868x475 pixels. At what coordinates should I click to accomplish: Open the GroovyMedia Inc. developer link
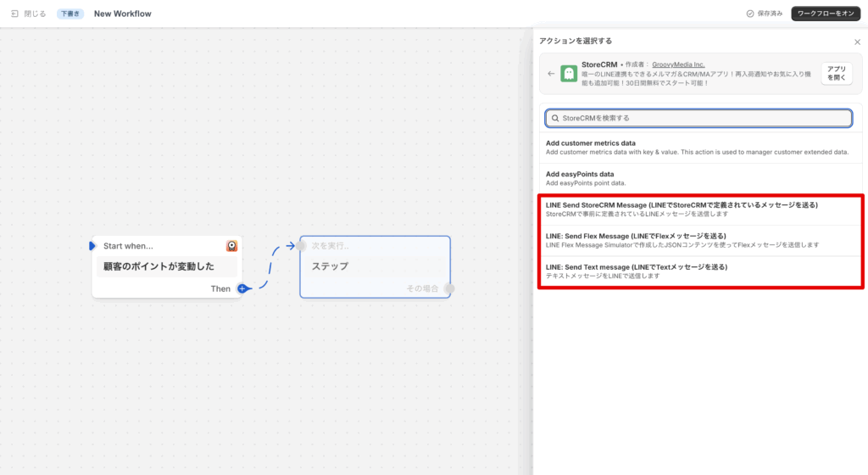[x=678, y=64]
